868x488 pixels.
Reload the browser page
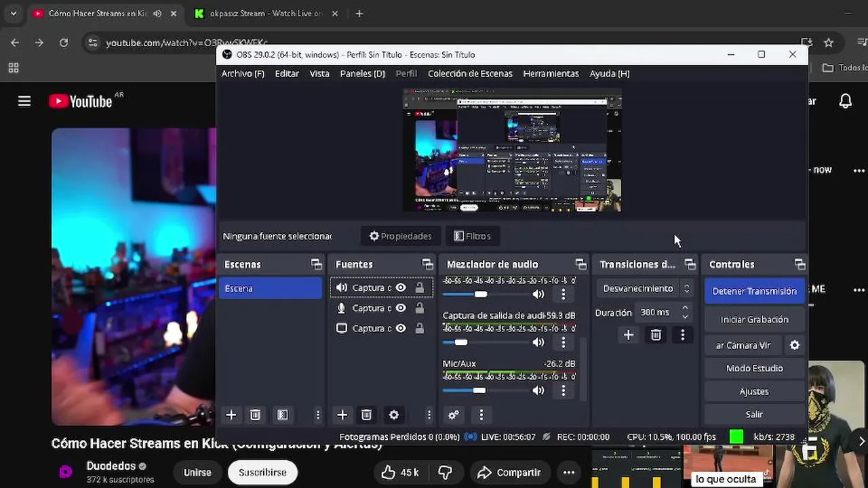click(x=64, y=43)
